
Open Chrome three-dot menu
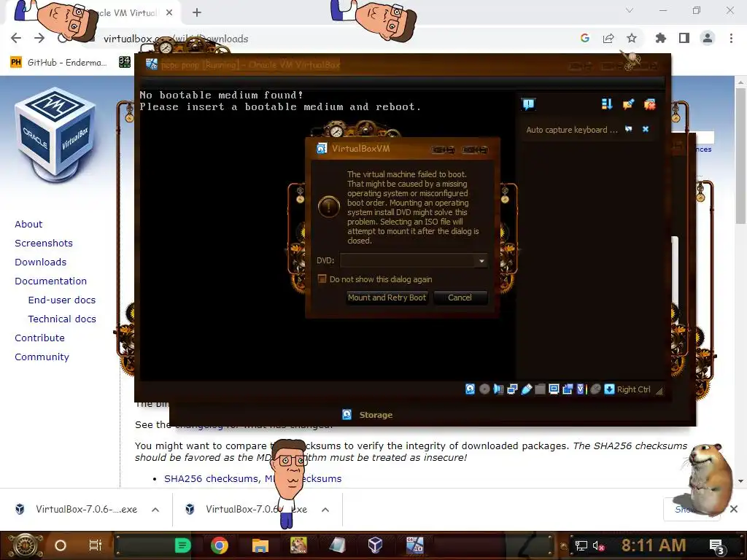[731, 38]
